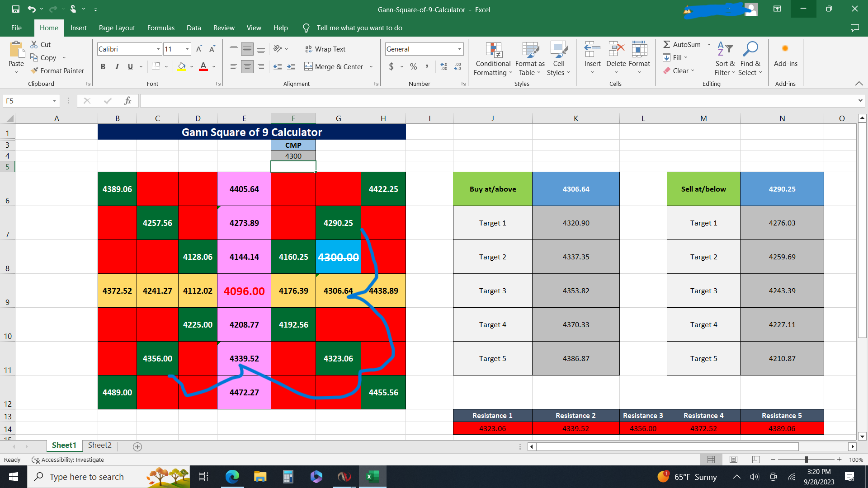Open the File menu

(x=16, y=28)
